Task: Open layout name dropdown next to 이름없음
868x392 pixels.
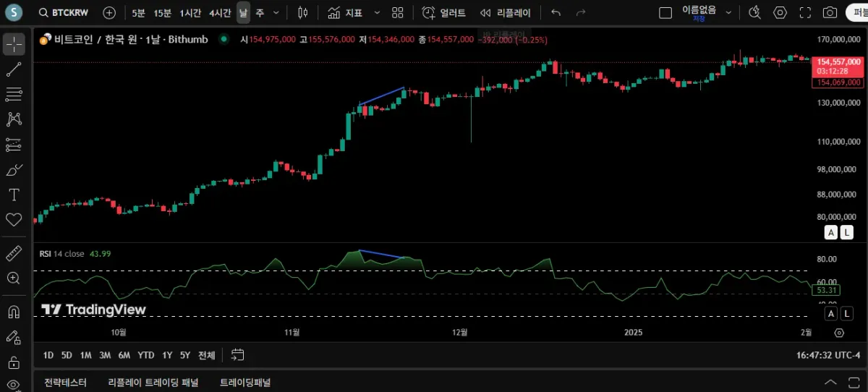Action: pyautogui.click(x=728, y=12)
